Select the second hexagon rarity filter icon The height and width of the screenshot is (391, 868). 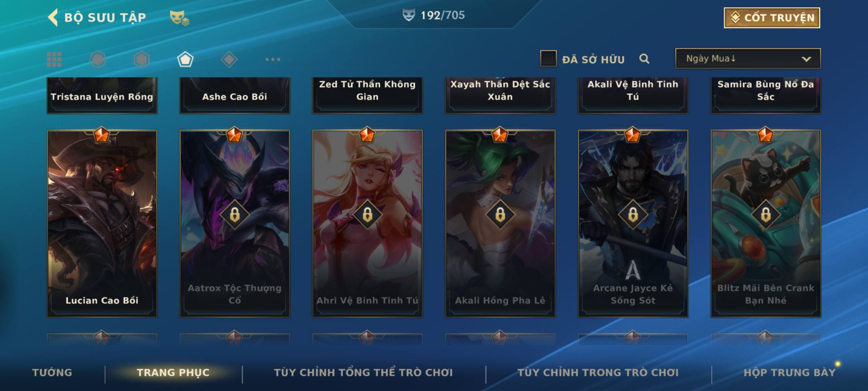coord(141,59)
